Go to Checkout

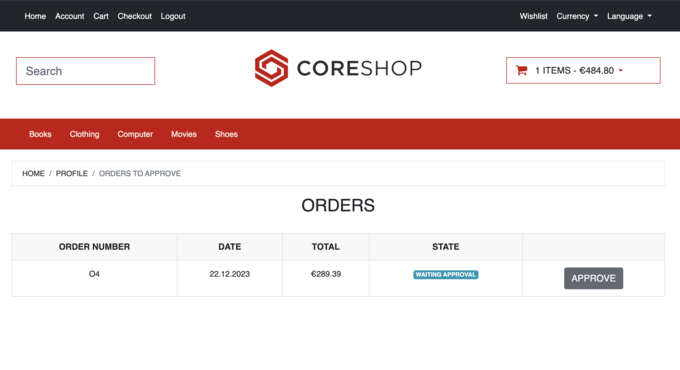[134, 16]
